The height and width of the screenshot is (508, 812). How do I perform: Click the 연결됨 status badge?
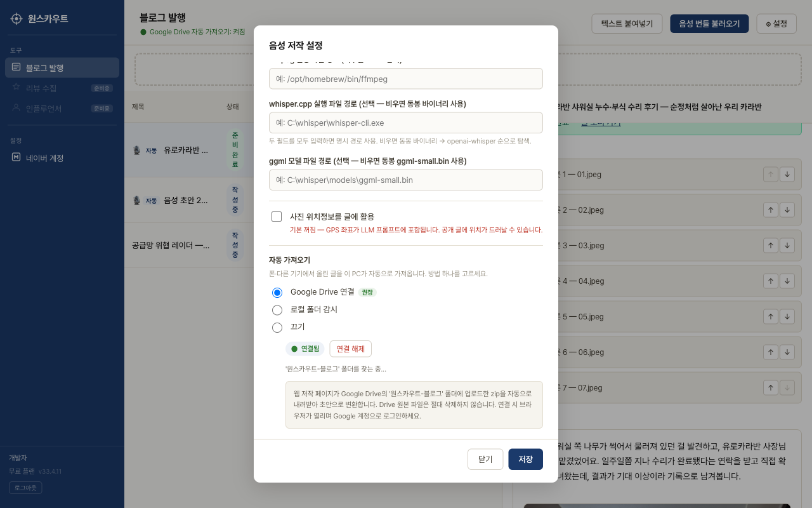tap(305, 349)
